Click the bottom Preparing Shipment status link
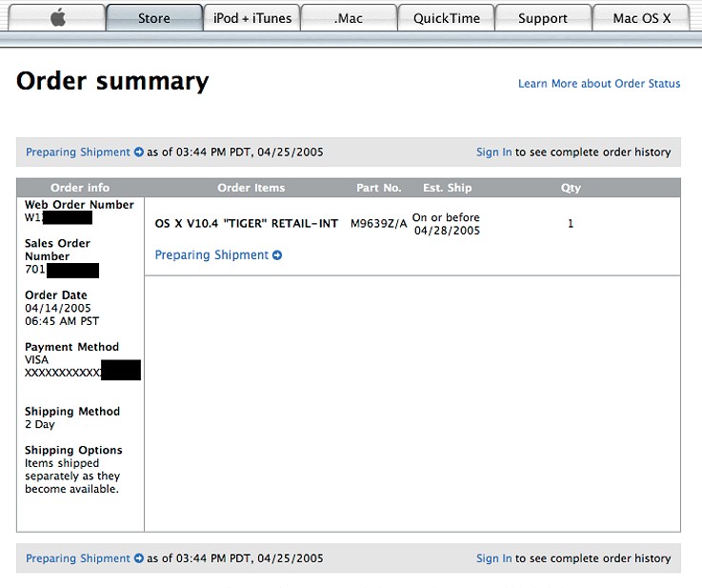 pyautogui.click(x=78, y=558)
